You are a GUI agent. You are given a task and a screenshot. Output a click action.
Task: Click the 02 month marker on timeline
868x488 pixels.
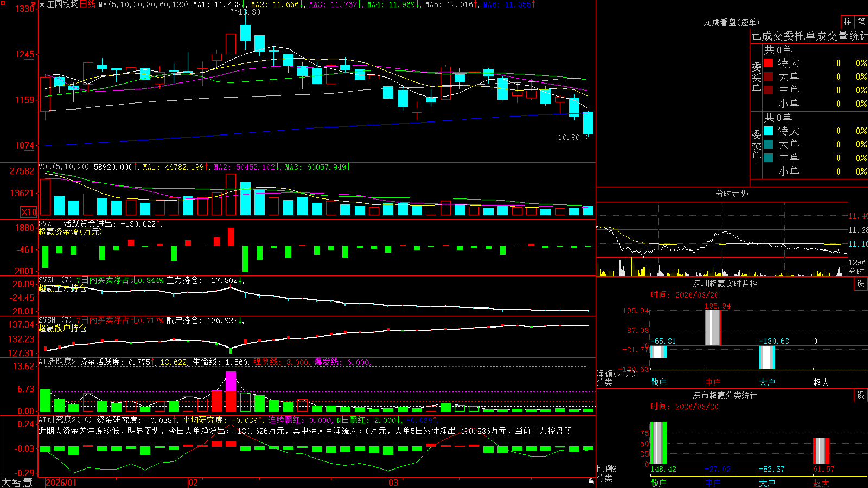pyautogui.click(x=193, y=483)
